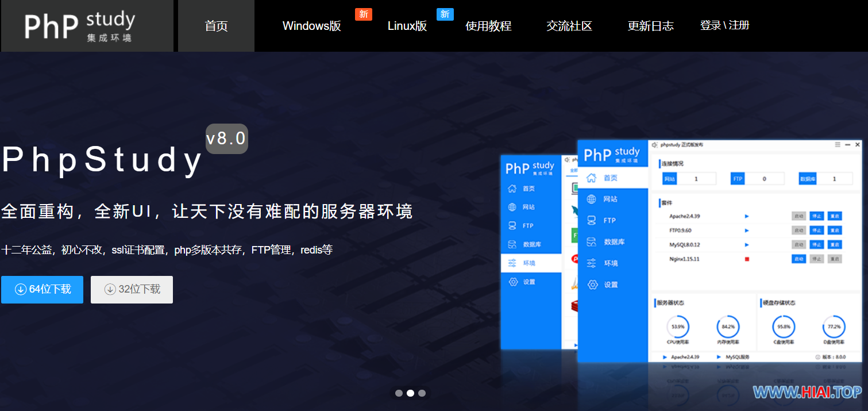Click the 环境 sliders icon in front phpstudy window
Image resolution: width=868 pixels, height=411 pixels.
tap(591, 263)
